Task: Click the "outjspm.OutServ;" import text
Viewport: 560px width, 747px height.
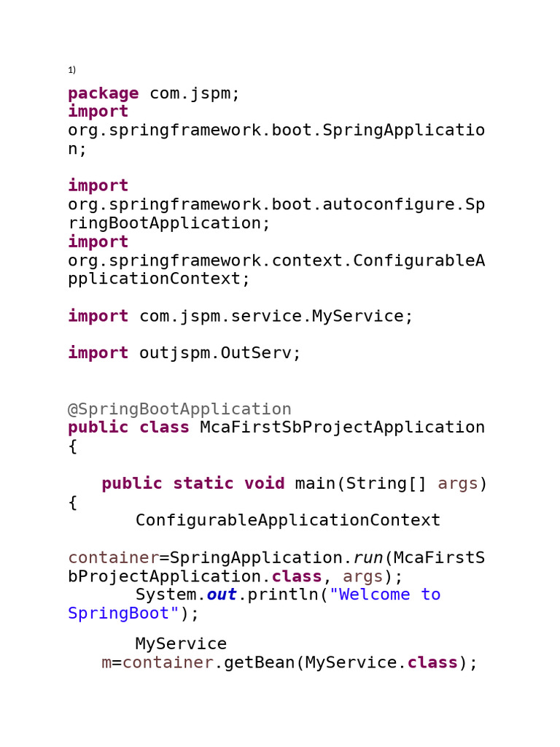Action: tap(220, 353)
